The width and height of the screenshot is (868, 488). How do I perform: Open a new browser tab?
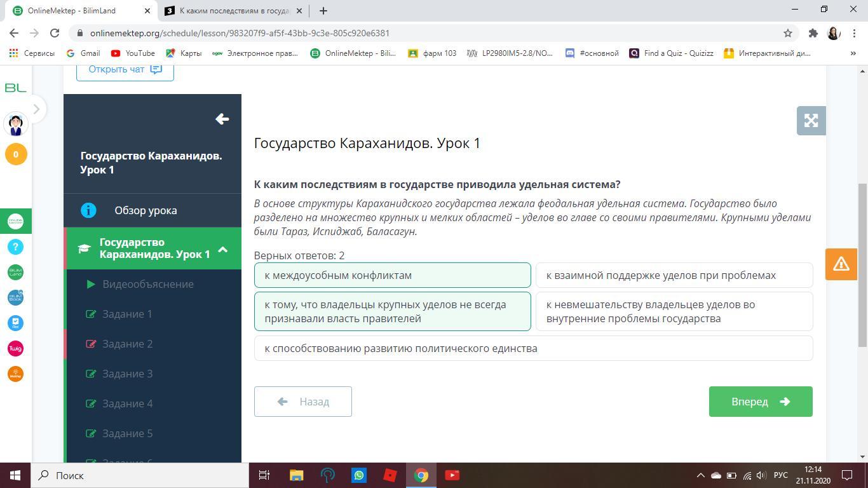323,11
